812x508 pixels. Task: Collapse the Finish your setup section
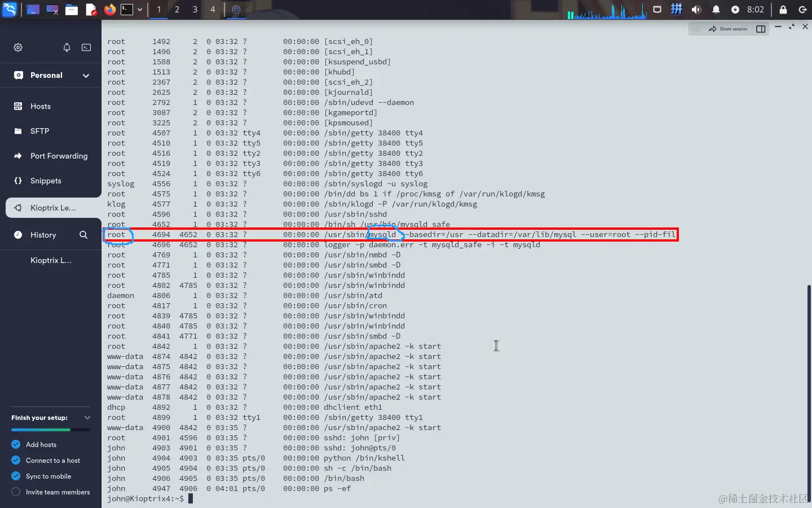click(87, 418)
